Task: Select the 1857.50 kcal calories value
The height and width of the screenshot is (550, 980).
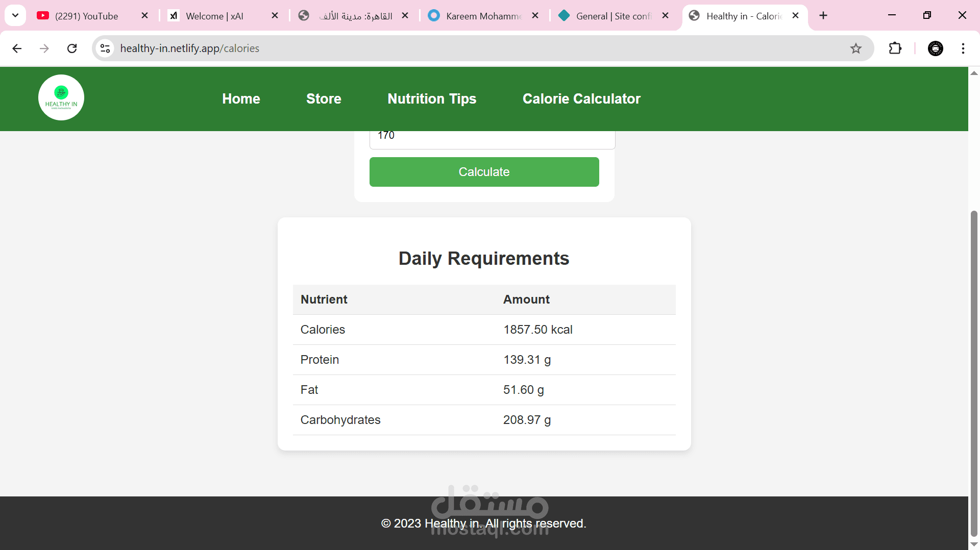Action: (538, 330)
